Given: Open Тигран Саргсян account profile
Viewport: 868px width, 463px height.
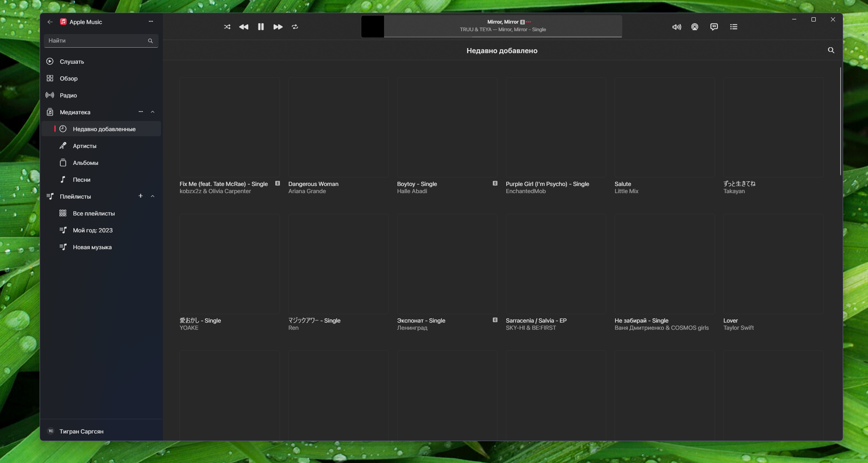Looking at the screenshot, I should [x=81, y=431].
